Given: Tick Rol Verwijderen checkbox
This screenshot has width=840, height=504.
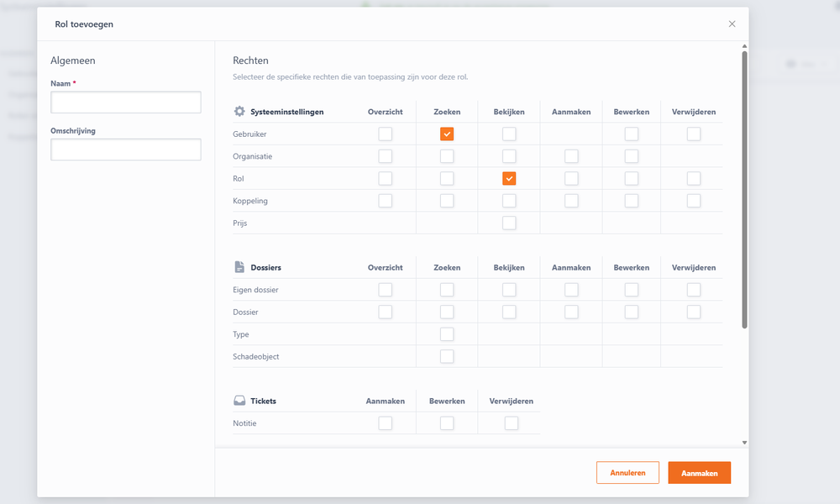Looking at the screenshot, I should coord(694,178).
